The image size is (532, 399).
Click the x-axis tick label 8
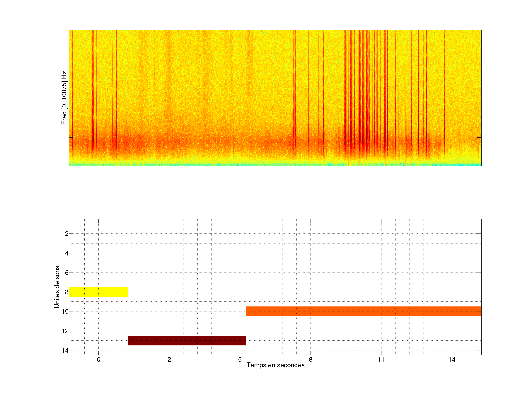tap(311, 359)
